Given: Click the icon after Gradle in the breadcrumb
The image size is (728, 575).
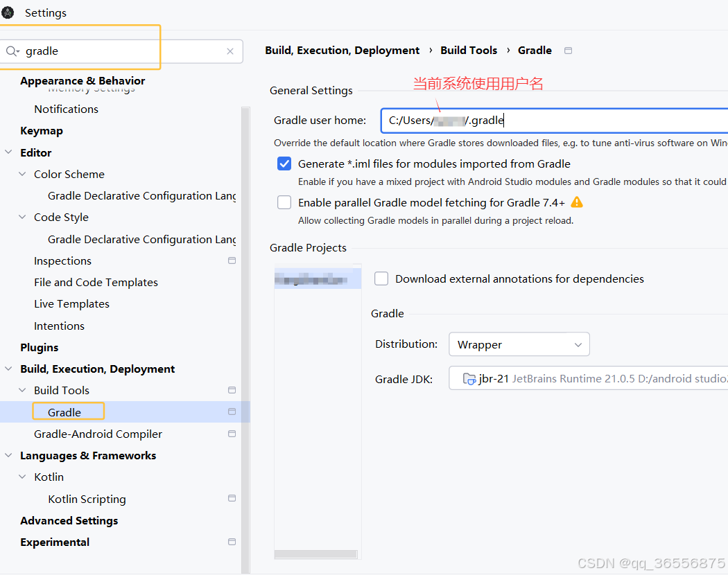Looking at the screenshot, I should (567, 50).
